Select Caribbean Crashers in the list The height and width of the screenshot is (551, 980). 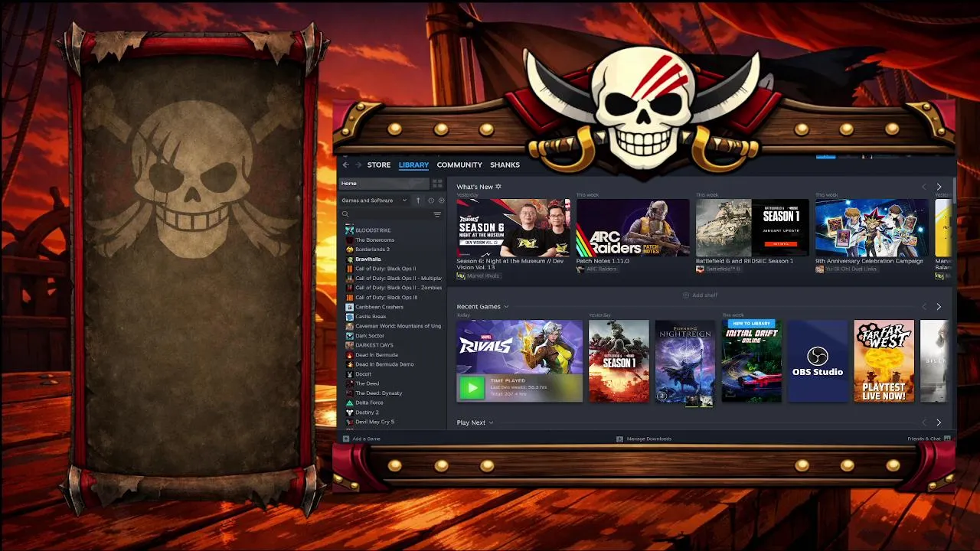[379, 307]
